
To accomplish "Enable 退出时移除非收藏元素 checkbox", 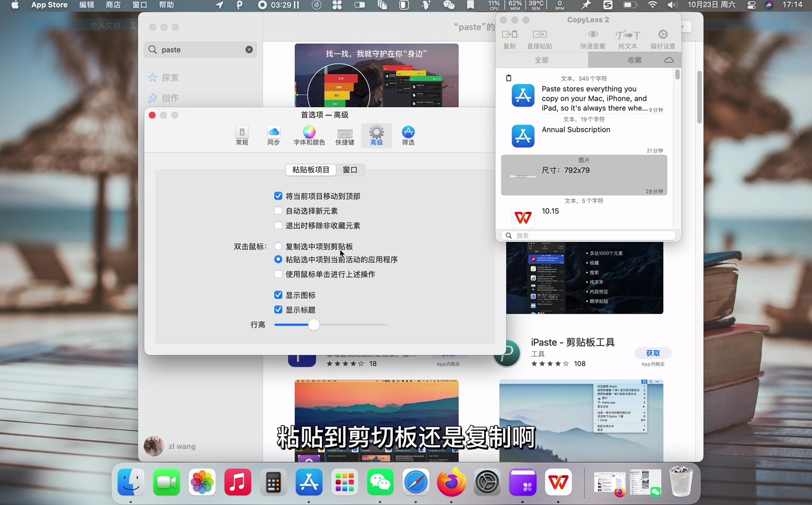I will tap(278, 225).
